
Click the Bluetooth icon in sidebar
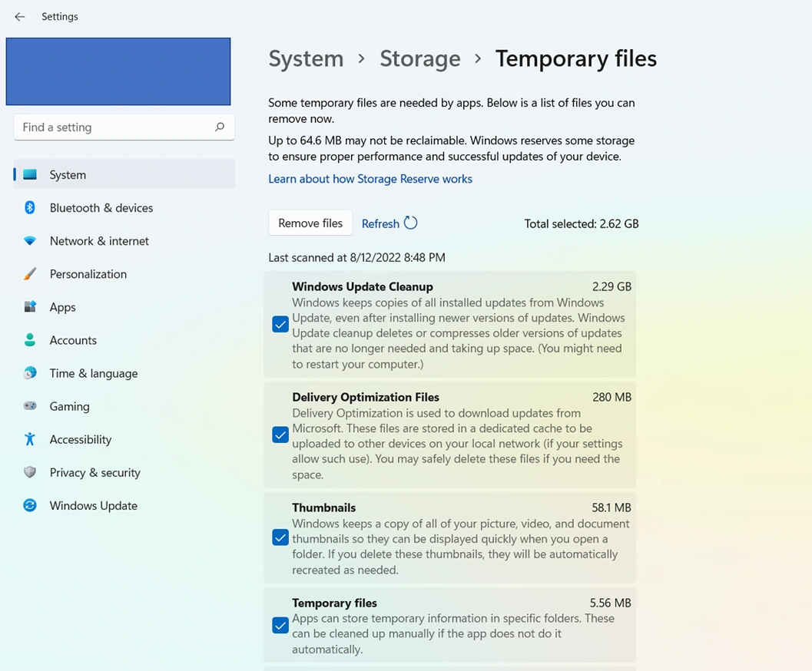[30, 207]
